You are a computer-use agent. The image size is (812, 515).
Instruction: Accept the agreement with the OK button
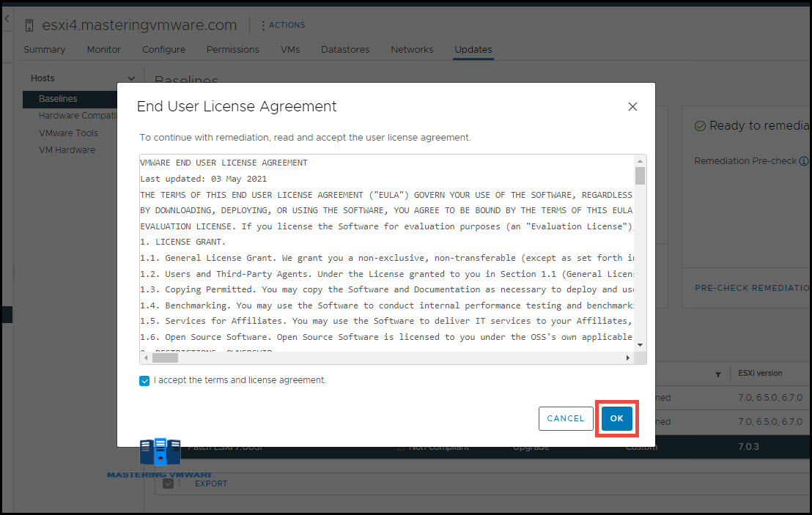[616, 418]
